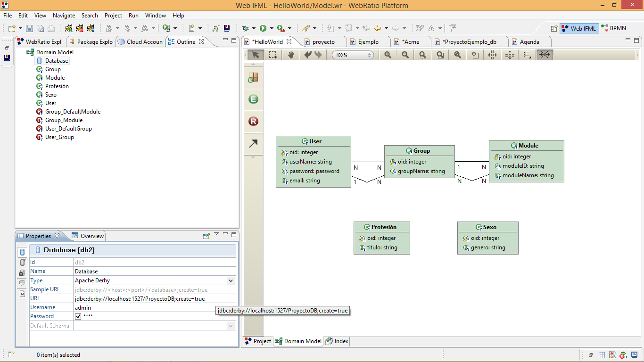This screenshot has width=644, height=362.
Task: Click the first database properties side tab icon
Action: coord(22,252)
